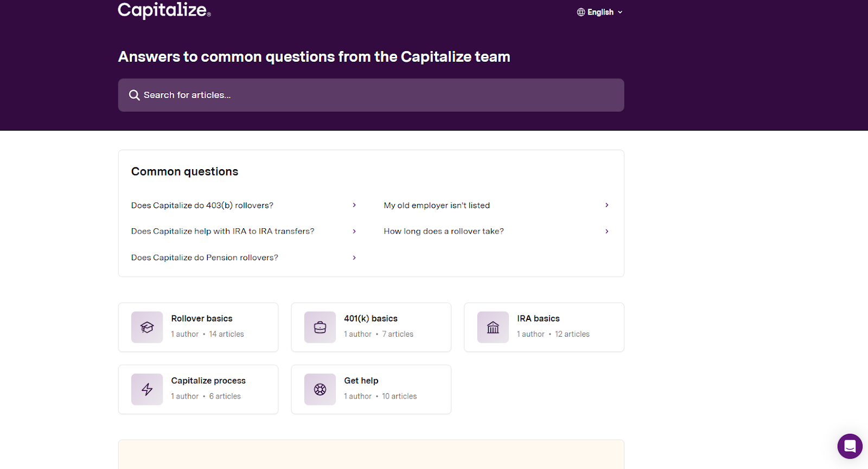
Task: Click chevron beside 'How long does a rollover take?'
Action: click(607, 232)
